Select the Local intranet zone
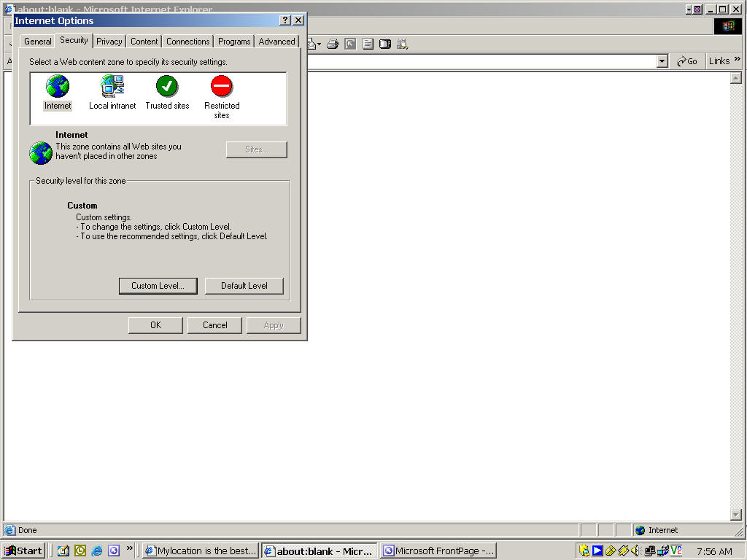This screenshot has height=560, width=747. (x=112, y=93)
